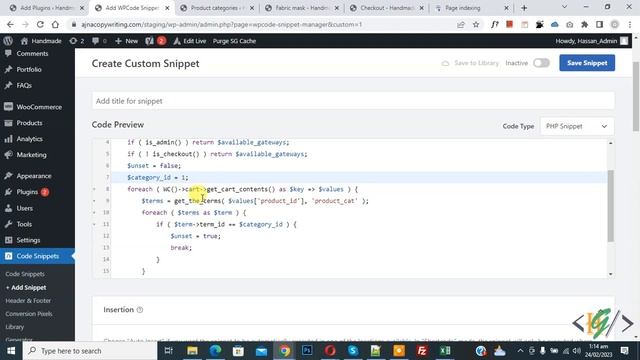640x360 pixels.
Task: Open Howdy, Hassan_Admin account menu
Action: [x=591, y=41]
